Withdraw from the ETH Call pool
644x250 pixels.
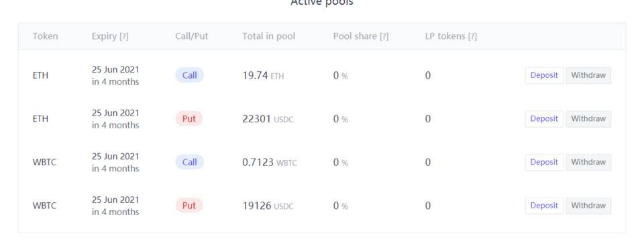pos(588,76)
